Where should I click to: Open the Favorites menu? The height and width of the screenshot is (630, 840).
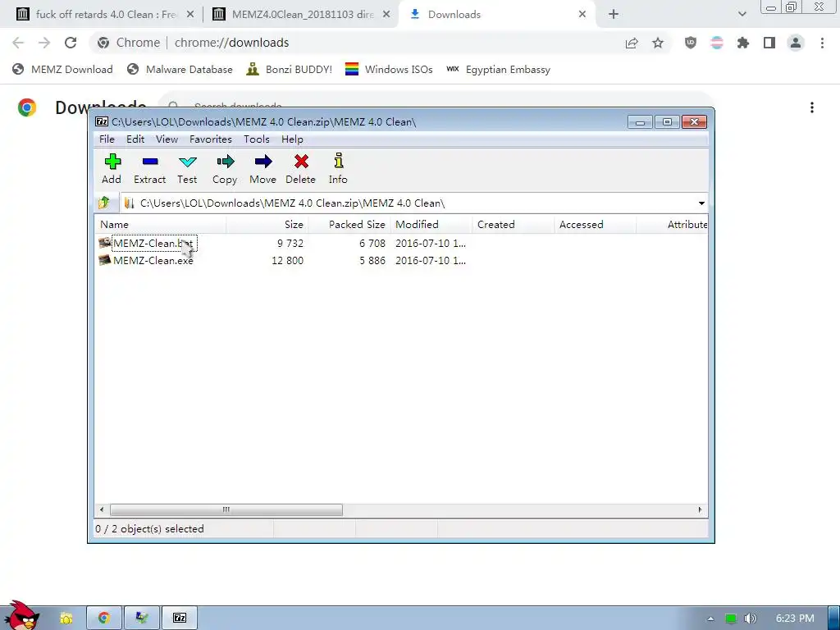pyautogui.click(x=211, y=139)
